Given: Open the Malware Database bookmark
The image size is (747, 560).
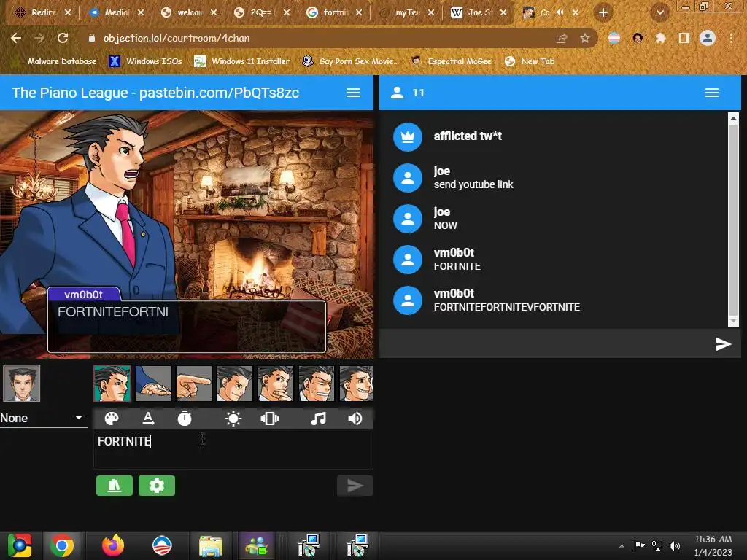Looking at the screenshot, I should [x=62, y=61].
